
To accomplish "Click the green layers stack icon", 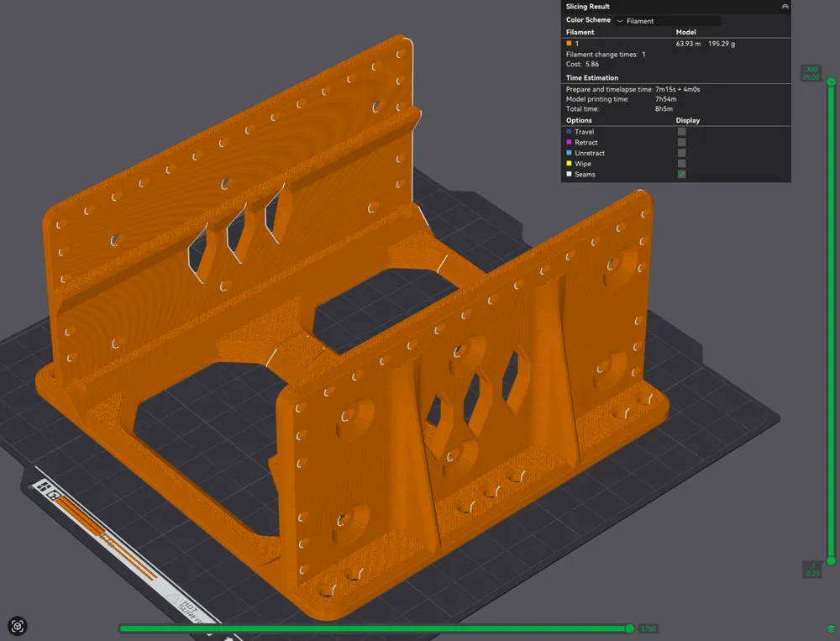I will pyautogui.click(x=831, y=628).
